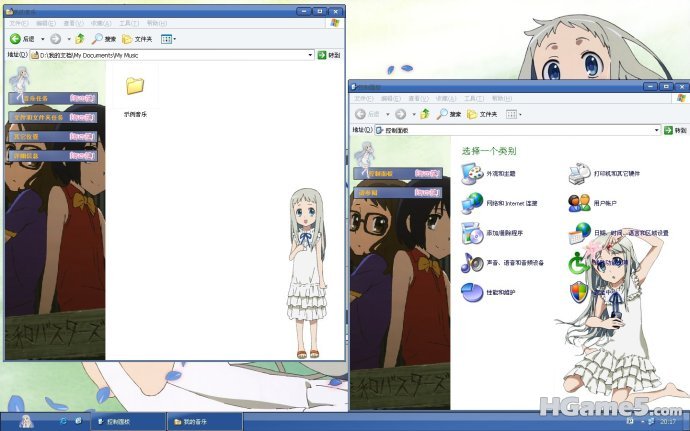Toggle 文件夹 folders pane in My Music window
The image size is (690, 431).
137,39
